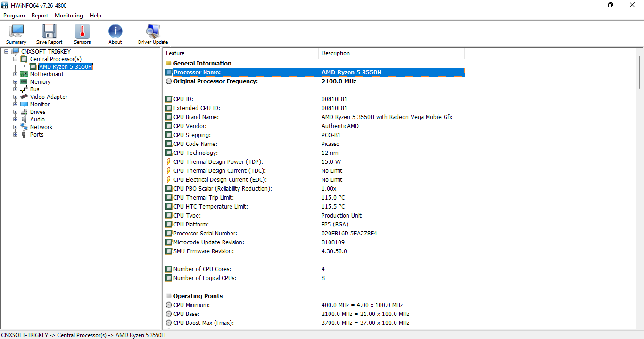Click the Description column header
Image resolution: width=644 pixels, height=339 pixels.
tap(391, 53)
